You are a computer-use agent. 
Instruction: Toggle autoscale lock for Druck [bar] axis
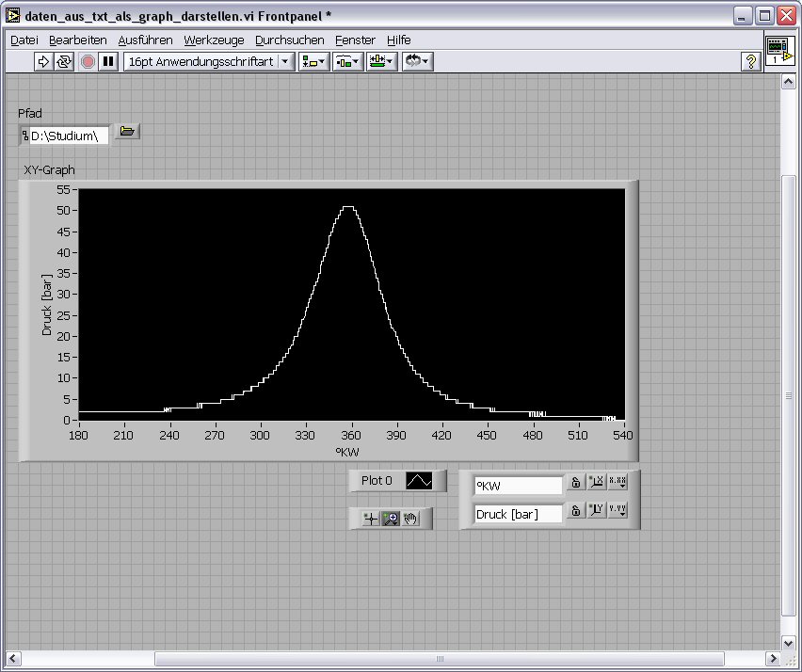pyautogui.click(x=574, y=510)
